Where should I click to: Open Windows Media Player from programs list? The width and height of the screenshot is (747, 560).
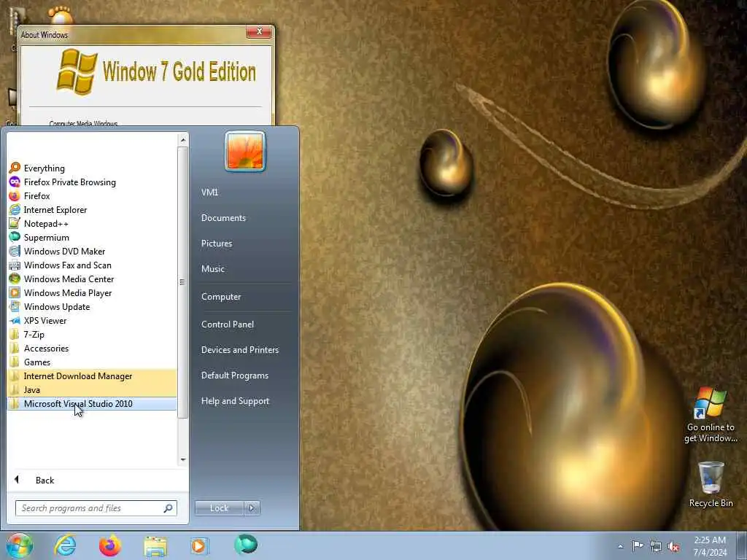(92, 292)
